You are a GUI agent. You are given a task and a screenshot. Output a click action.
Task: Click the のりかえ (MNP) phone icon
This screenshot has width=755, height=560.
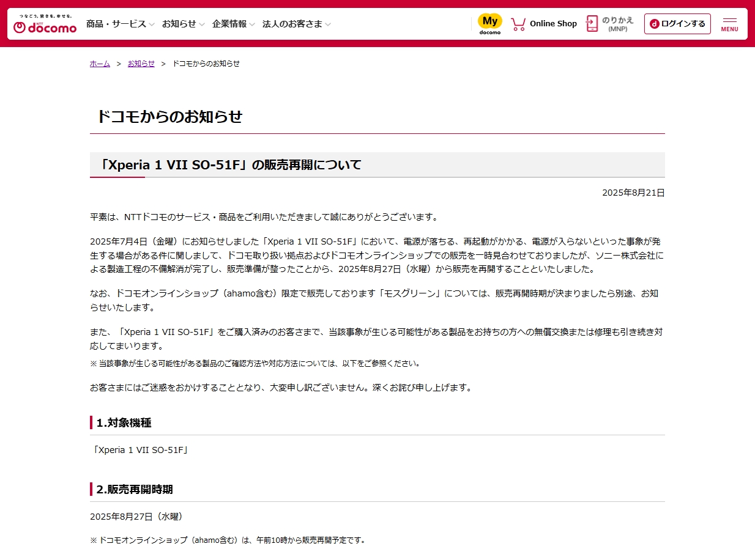pyautogui.click(x=592, y=24)
